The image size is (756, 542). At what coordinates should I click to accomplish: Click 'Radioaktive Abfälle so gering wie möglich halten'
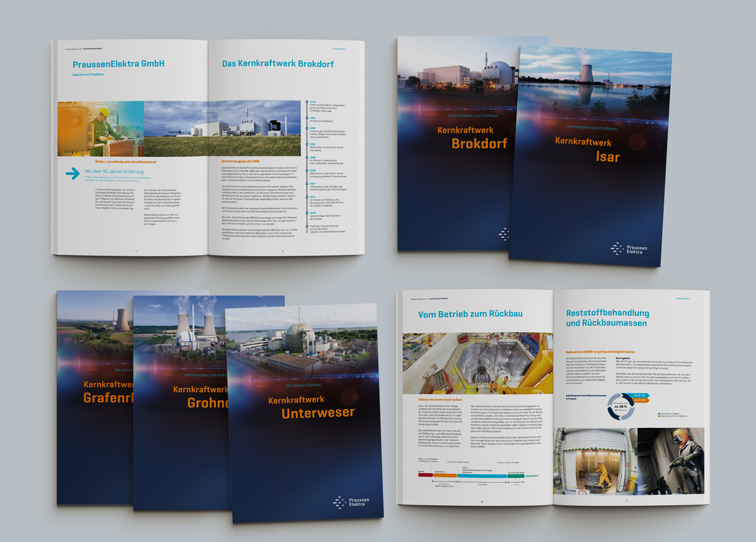click(x=600, y=352)
